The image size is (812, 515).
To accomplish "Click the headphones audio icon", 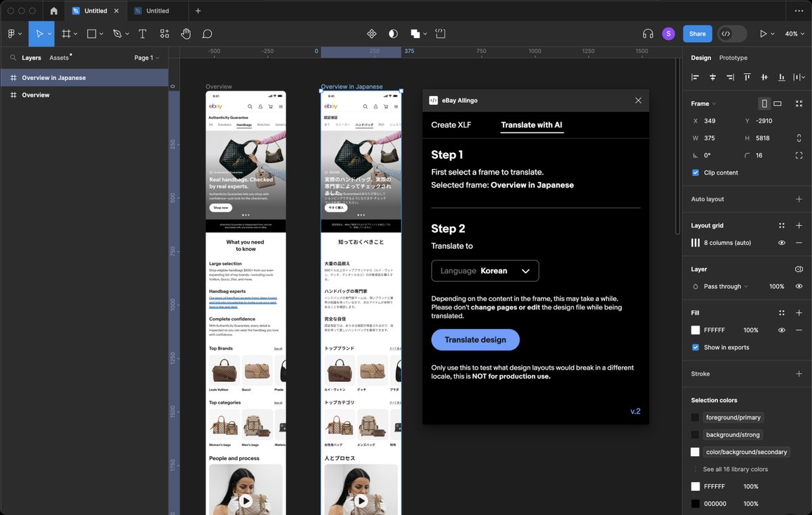I will [648, 34].
